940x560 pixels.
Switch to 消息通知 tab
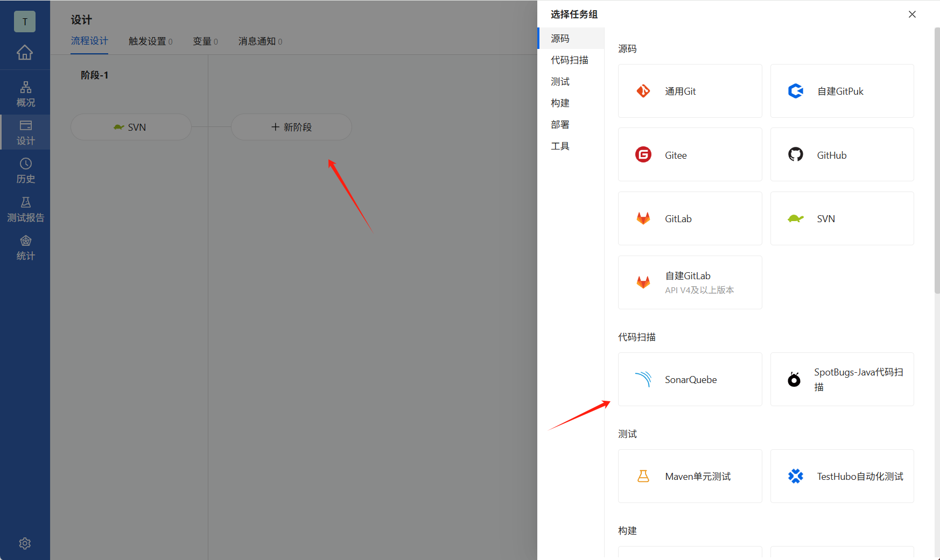click(x=260, y=41)
